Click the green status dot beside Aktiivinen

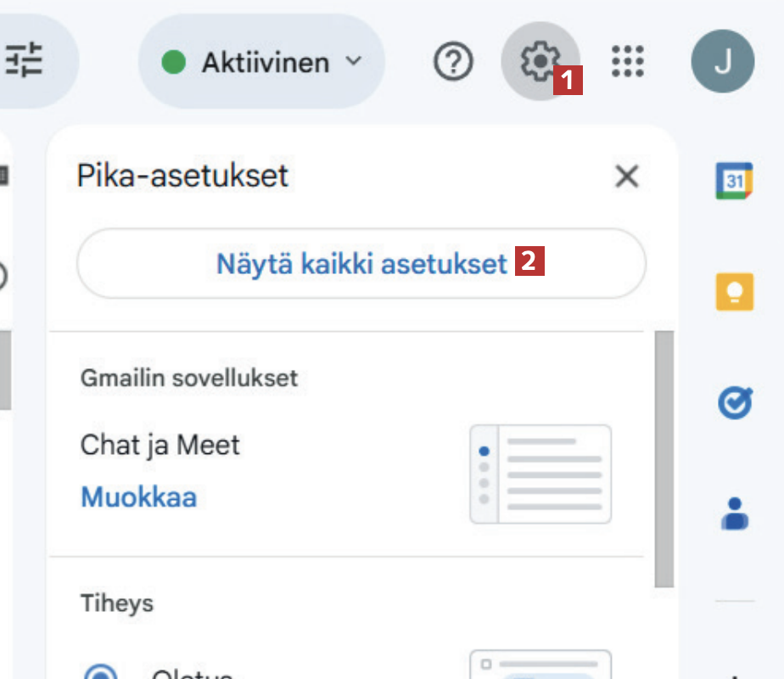(174, 62)
